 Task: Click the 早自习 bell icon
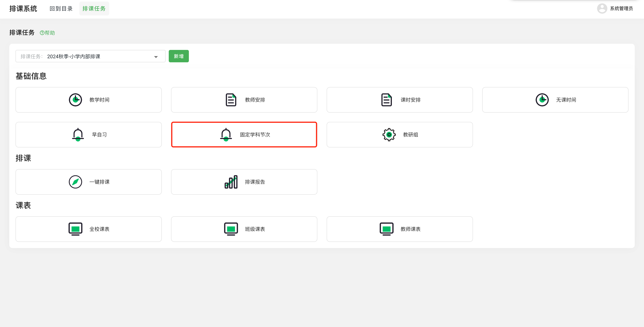pos(78,134)
